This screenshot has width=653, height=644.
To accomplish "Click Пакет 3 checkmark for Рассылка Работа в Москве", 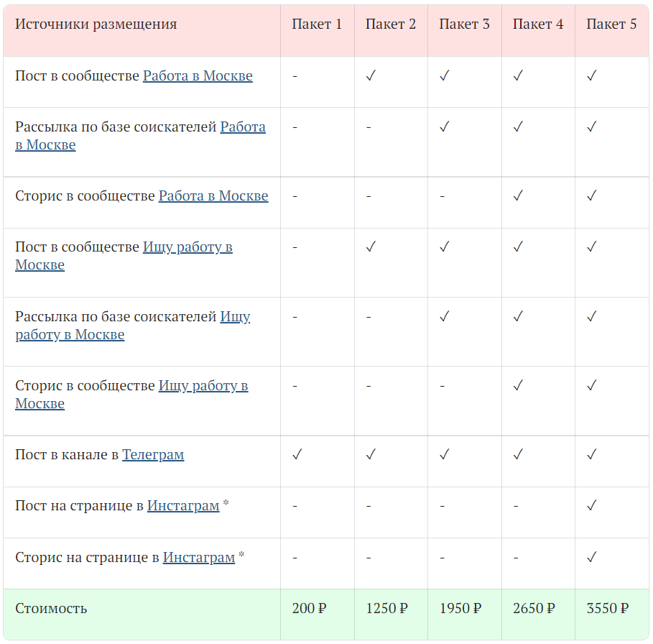I will (x=444, y=126).
